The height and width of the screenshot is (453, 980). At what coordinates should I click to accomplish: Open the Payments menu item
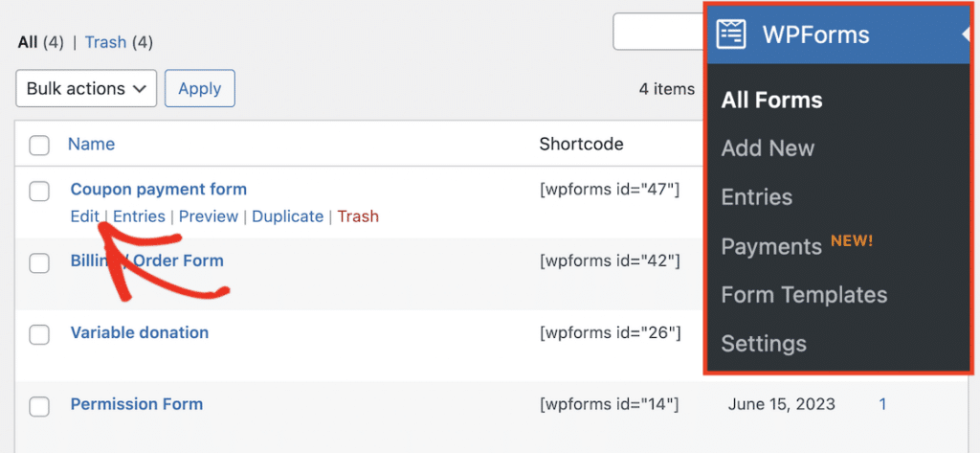[771, 246]
